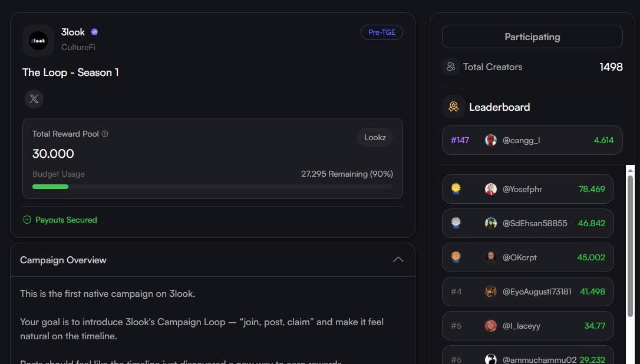
Task: Click the Total Creators people icon
Action: (x=451, y=67)
